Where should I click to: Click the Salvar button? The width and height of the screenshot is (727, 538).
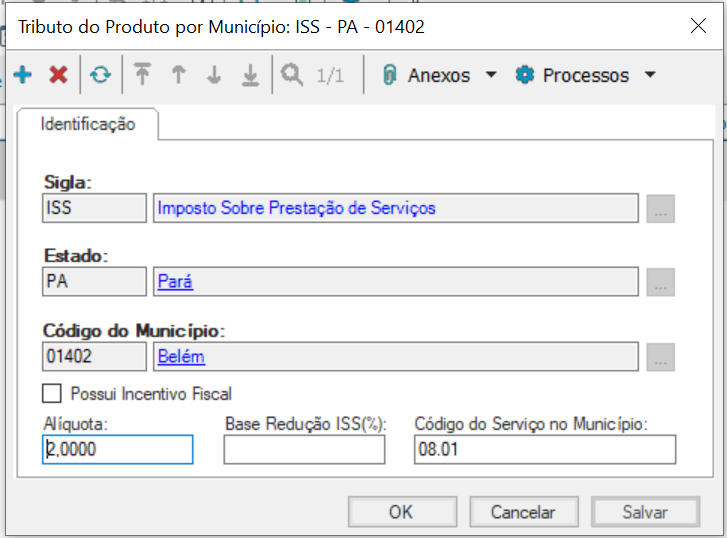[645, 512]
